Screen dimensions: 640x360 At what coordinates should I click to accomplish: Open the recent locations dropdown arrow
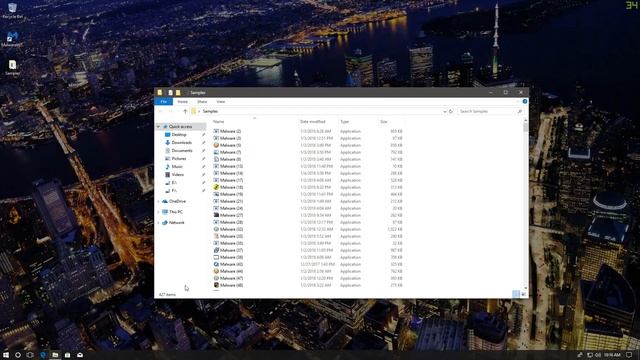[178, 111]
